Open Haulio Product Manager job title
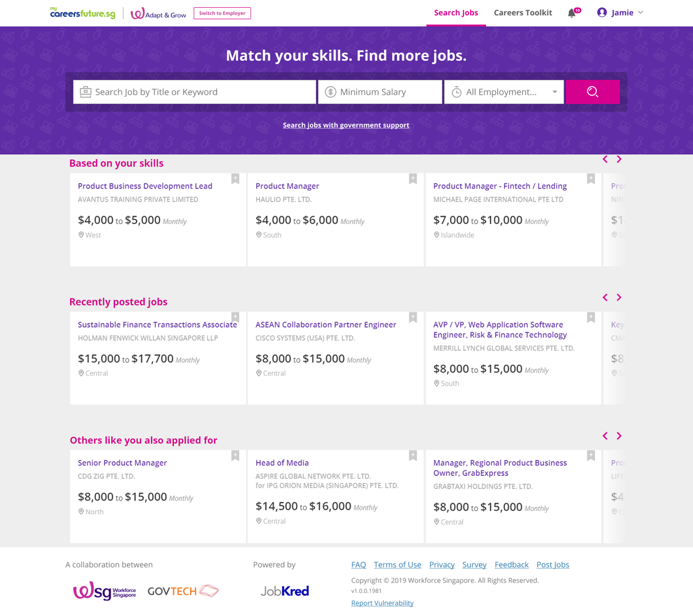693x616 pixels. pyautogui.click(x=287, y=186)
